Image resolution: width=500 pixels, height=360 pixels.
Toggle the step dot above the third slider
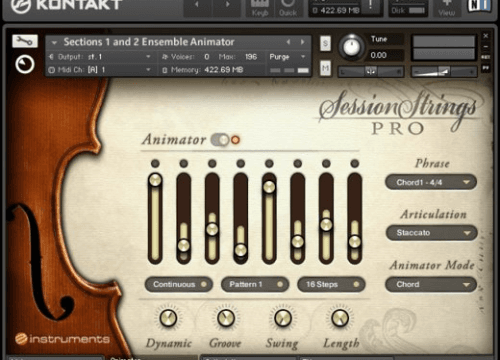pos(212,163)
